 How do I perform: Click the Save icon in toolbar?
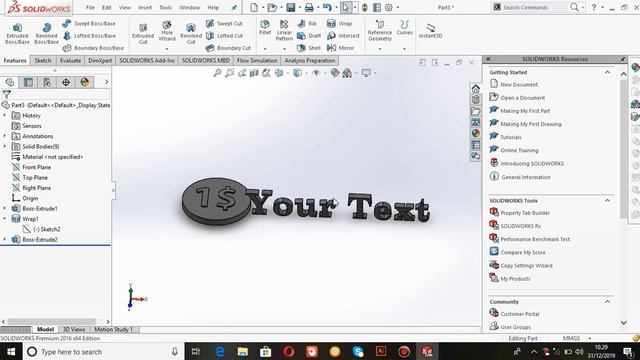click(x=290, y=7)
